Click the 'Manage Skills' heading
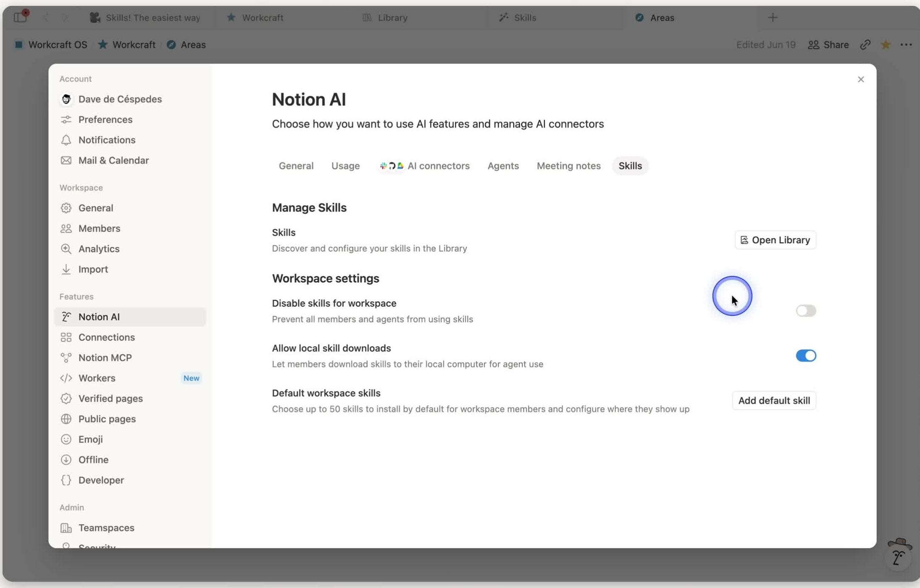 (309, 208)
